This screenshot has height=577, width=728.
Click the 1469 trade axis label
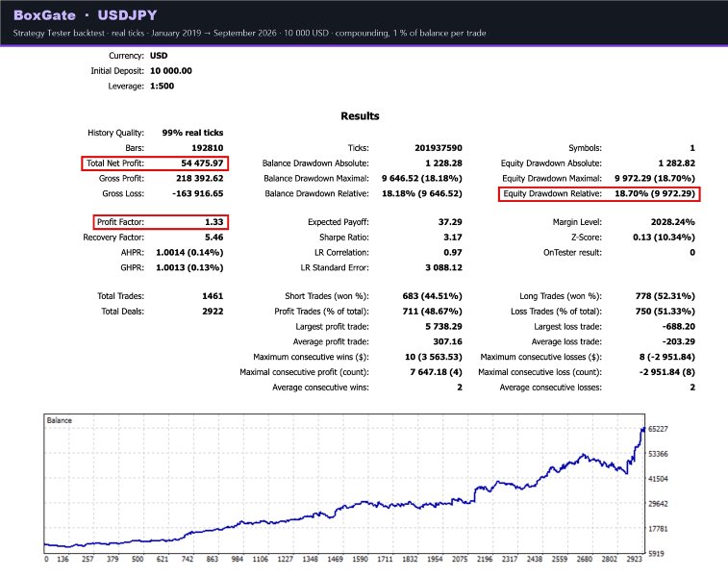336,560
